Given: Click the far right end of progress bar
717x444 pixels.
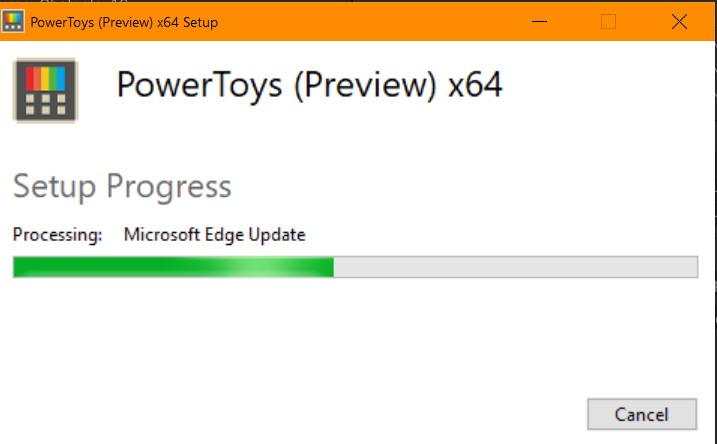Looking at the screenshot, I should click(694, 267).
